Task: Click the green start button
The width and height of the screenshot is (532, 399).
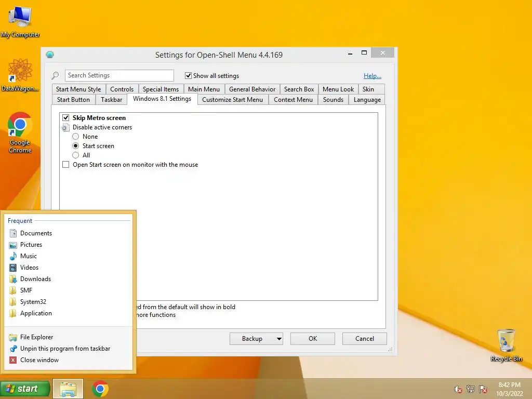Action: 25,389
